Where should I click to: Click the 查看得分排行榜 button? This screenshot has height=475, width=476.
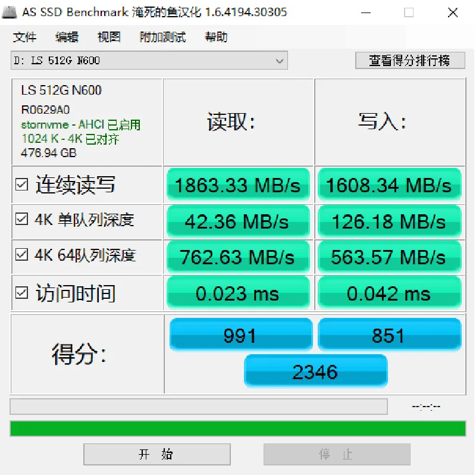pyautogui.click(x=410, y=61)
